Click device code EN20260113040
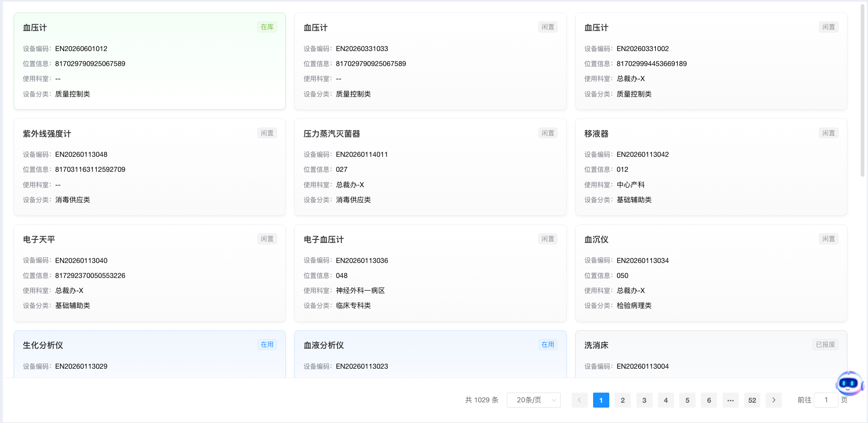 coord(81,261)
